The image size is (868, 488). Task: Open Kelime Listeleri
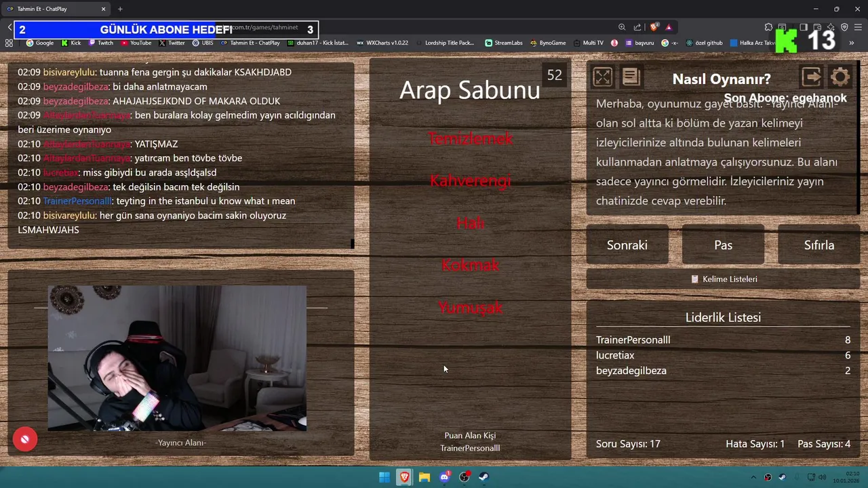[x=724, y=279]
